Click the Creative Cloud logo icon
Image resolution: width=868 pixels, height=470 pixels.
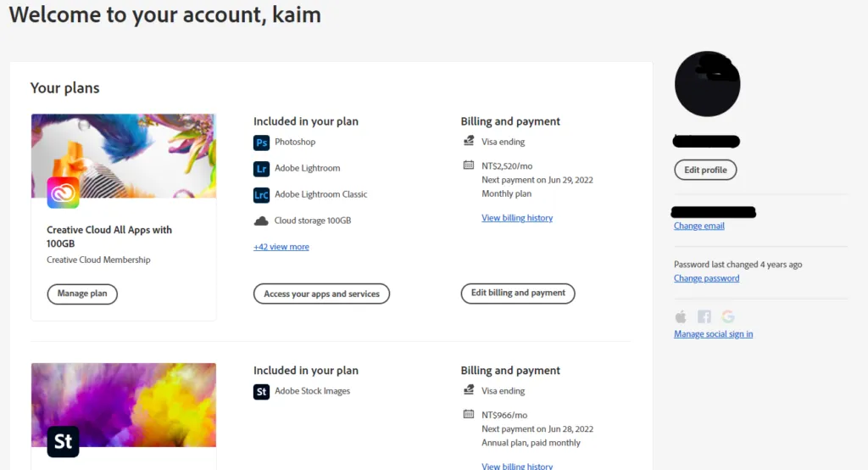pyautogui.click(x=63, y=193)
